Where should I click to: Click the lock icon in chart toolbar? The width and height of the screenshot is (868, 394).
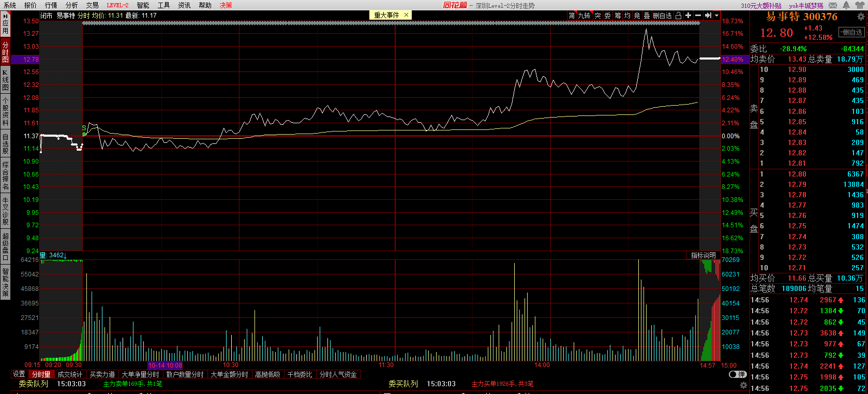[678, 16]
